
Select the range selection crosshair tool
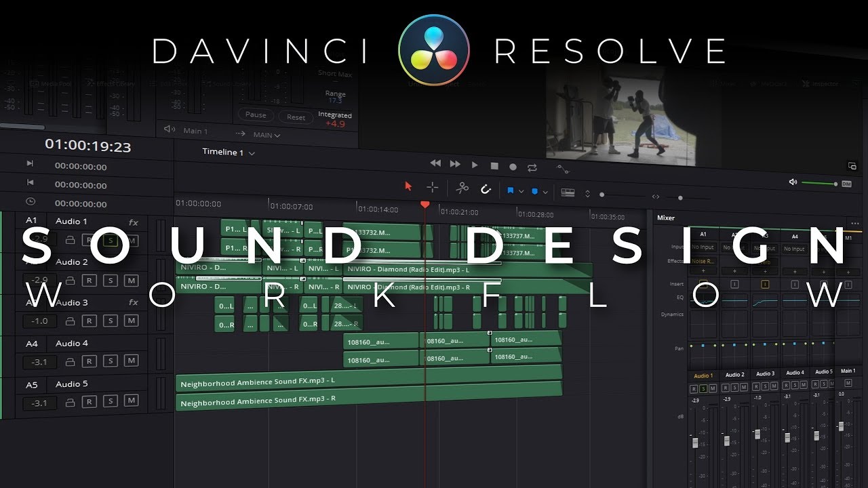432,188
